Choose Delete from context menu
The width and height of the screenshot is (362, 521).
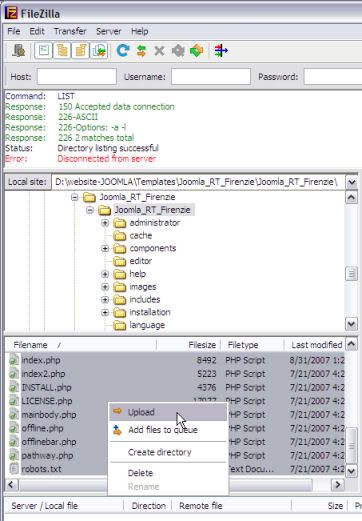click(168, 473)
